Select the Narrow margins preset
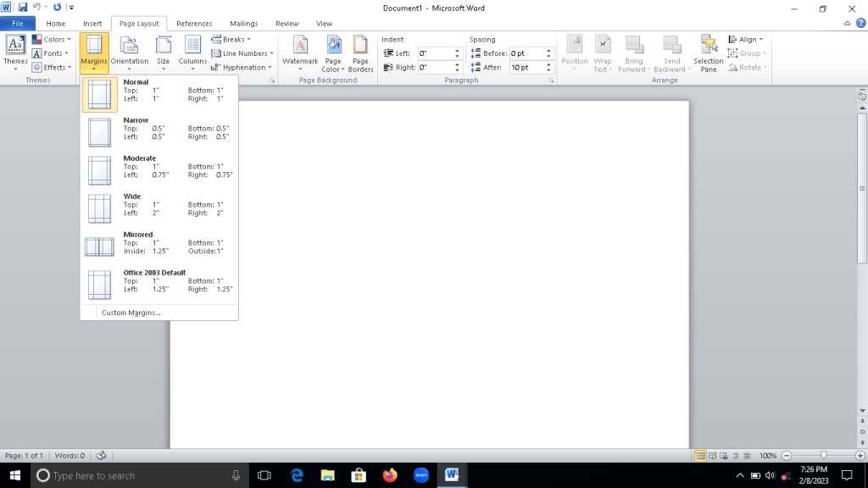This screenshot has width=868, height=488. click(159, 132)
